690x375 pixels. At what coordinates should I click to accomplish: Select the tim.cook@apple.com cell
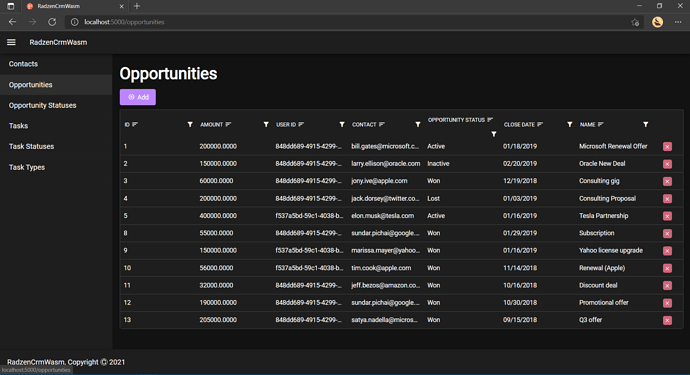tap(381, 268)
